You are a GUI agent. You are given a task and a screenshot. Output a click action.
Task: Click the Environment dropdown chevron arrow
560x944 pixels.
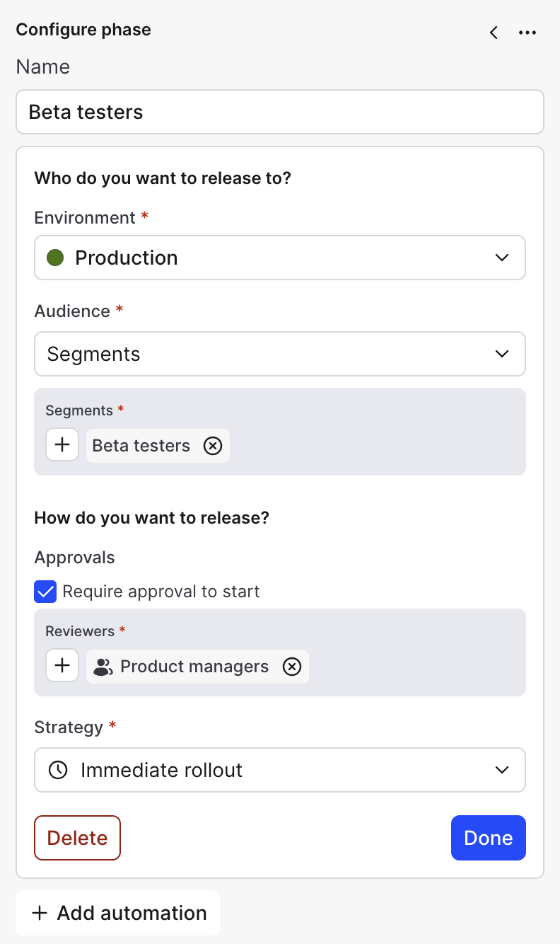(502, 258)
